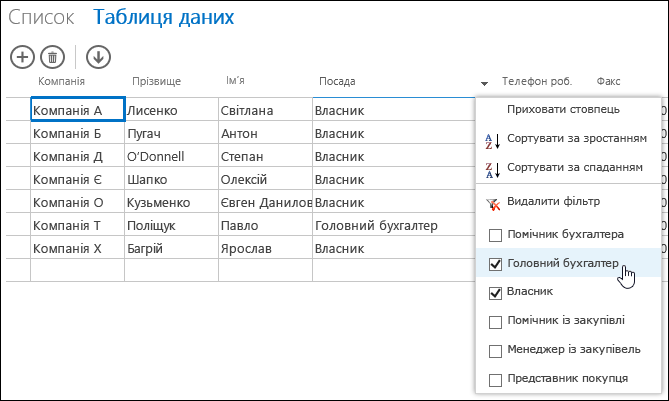Click the remove filter funnel icon
Screen dimensions: 669x401
pyautogui.click(x=493, y=204)
